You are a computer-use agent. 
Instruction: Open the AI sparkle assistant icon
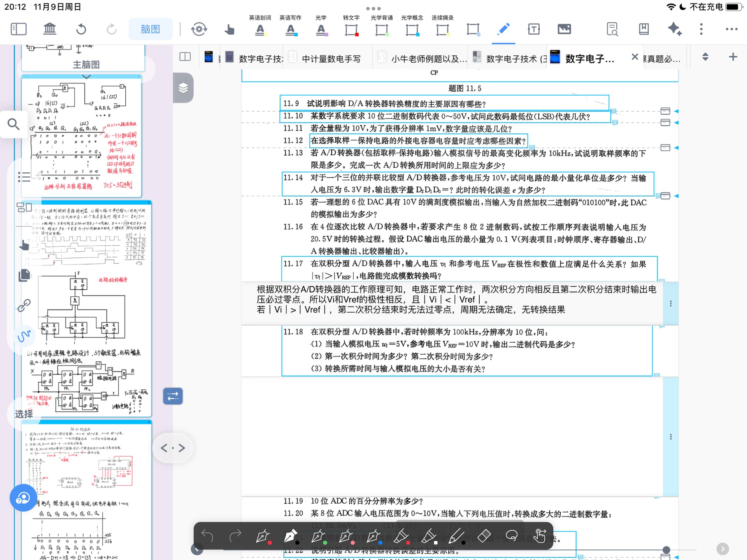pyautogui.click(x=674, y=29)
